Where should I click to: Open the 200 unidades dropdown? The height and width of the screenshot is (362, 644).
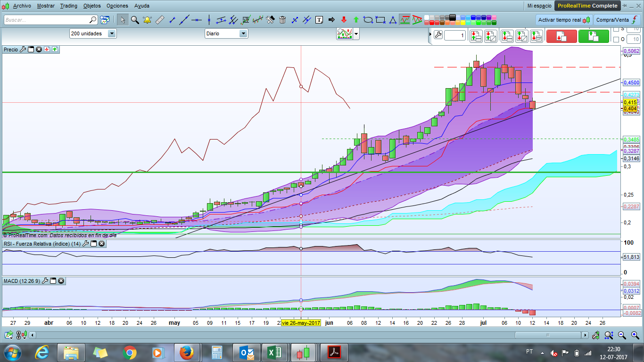112,33
